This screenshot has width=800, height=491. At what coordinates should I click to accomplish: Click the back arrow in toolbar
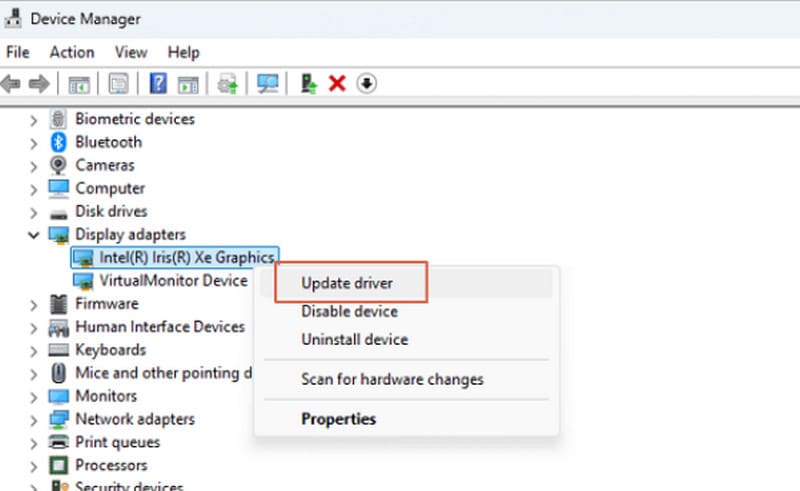coord(12,84)
